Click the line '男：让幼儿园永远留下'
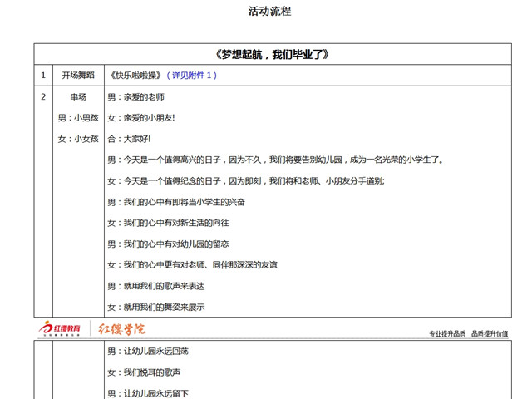532x399 pixels. 148,393
